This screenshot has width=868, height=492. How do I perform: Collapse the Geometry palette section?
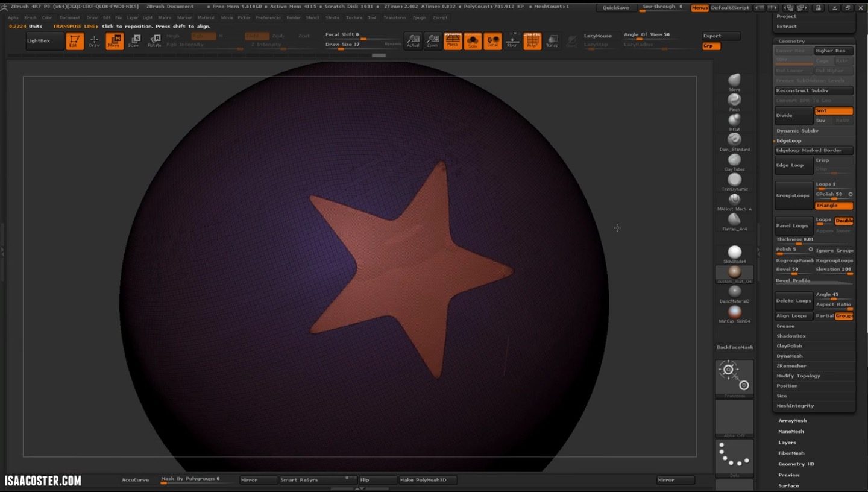[x=791, y=41]
